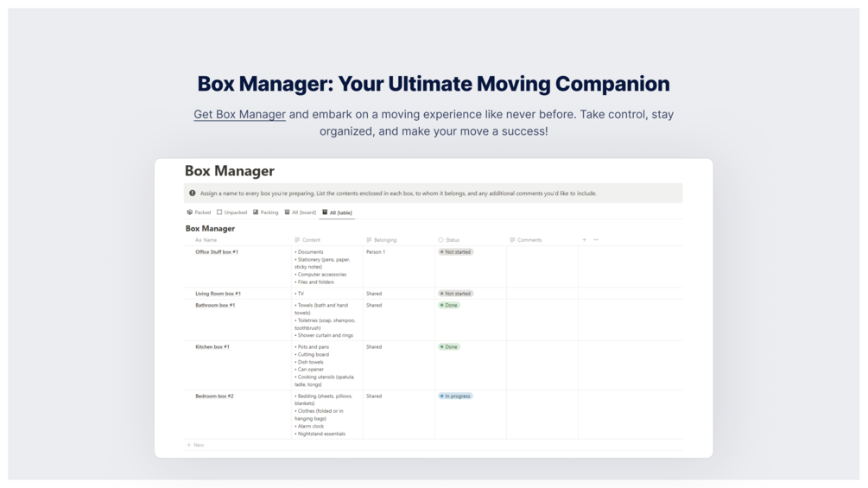Viewport: 868px width, 488px height.
Task: Click Not started status of Office Stuff box
Action: point(455,251)
